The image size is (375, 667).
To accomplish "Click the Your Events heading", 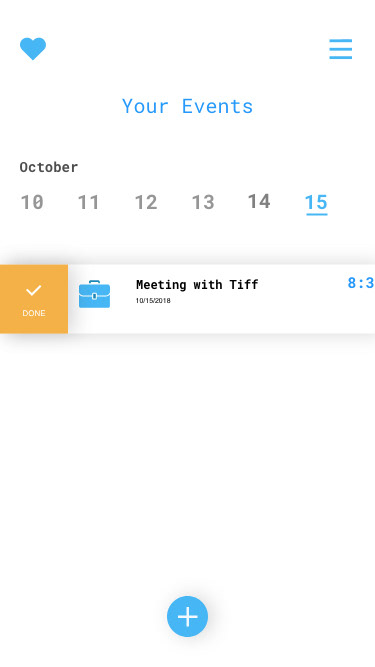I will 188,106.
